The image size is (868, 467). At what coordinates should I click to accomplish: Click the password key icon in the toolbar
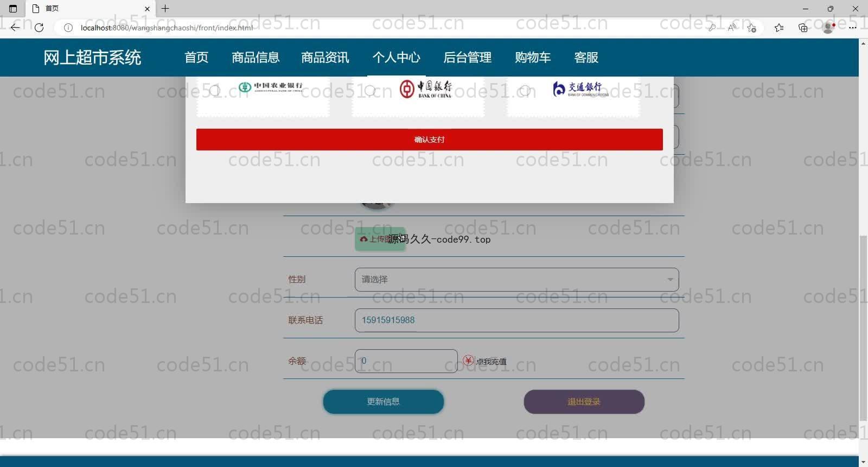(x=712, y=28)
